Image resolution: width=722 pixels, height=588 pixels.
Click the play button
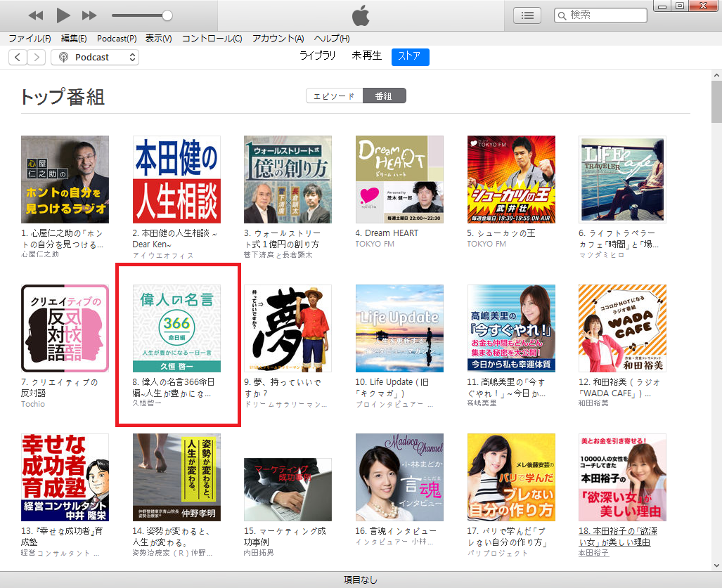point(63,15)
